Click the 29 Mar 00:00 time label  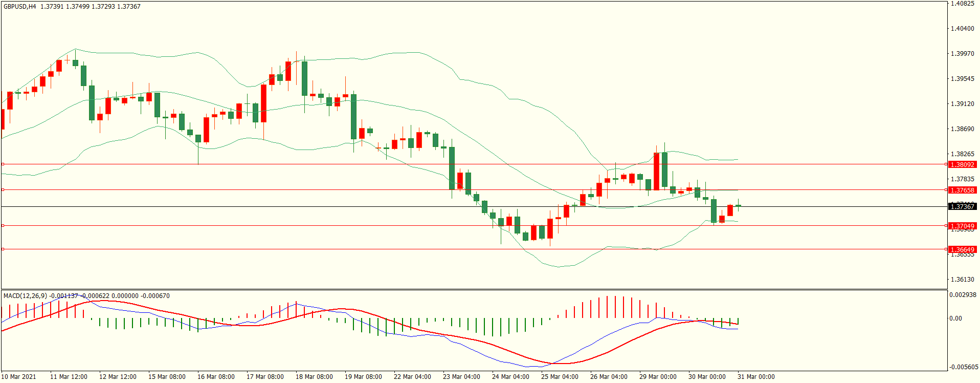(x=658, y=377)
